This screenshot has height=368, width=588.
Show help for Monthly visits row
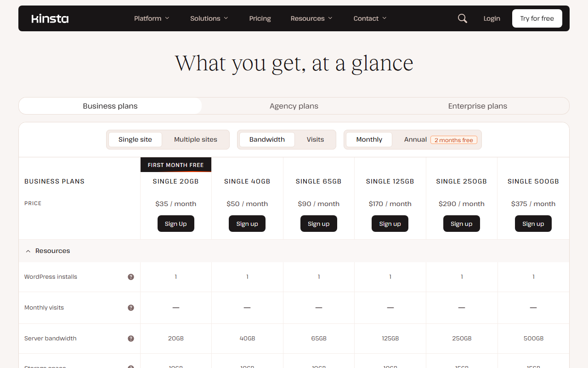point(131,308)
